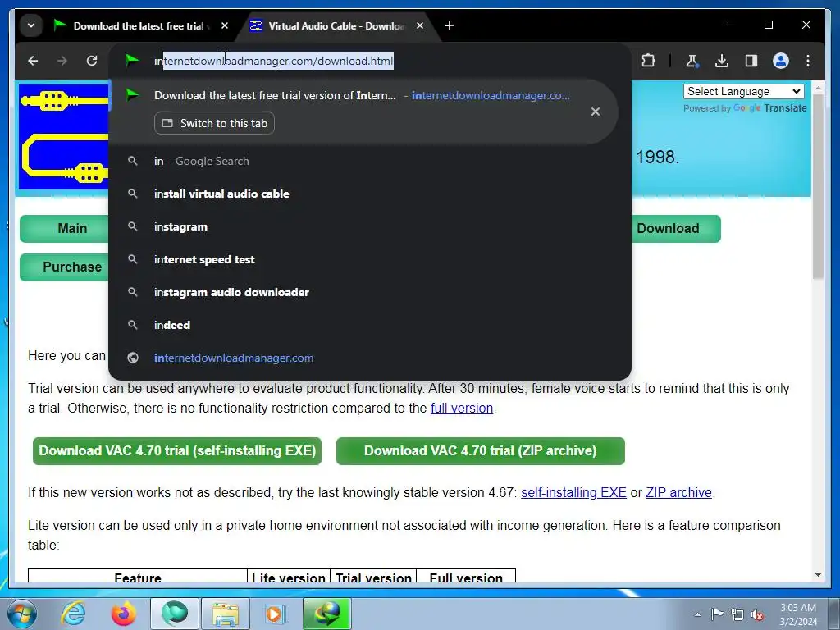Image resolution: width=840 pixels, height=630 pixels.
Task: Click the 'Lite version' table header
Action: [289, 577]
